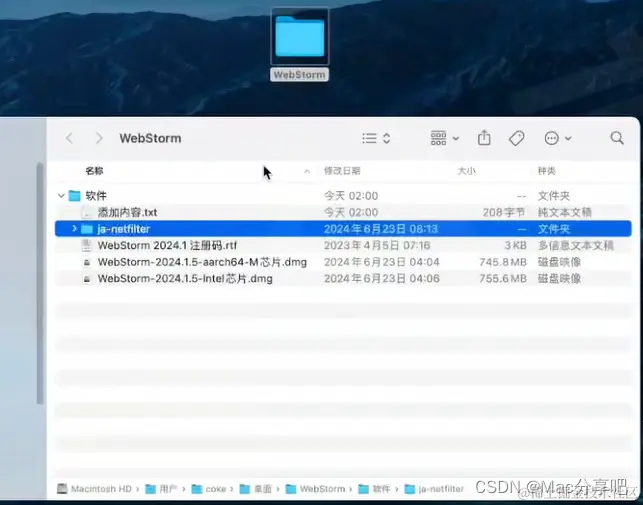
Task: Click the sidebar vertical scrollbar
Action: (40, 283)
